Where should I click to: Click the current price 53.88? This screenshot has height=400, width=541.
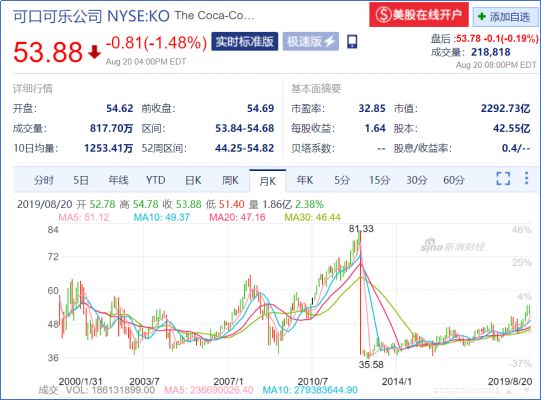pyautogui.click(x=48, y=52)
